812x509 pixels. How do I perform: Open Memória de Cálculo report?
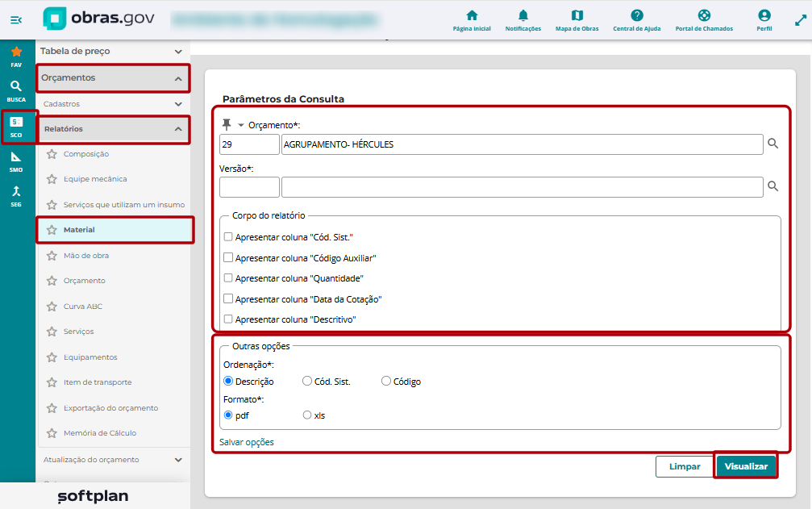click(x=100, y=433)
